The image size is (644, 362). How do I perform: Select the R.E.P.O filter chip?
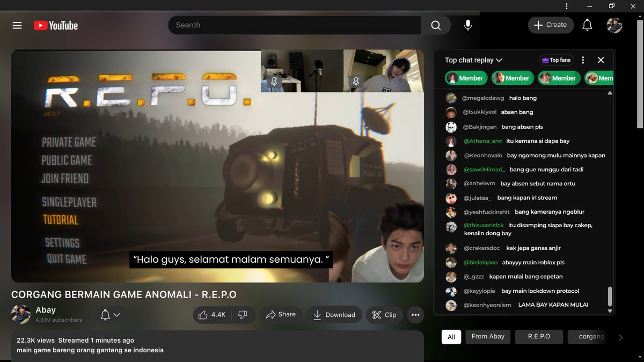tap(539, 337)
